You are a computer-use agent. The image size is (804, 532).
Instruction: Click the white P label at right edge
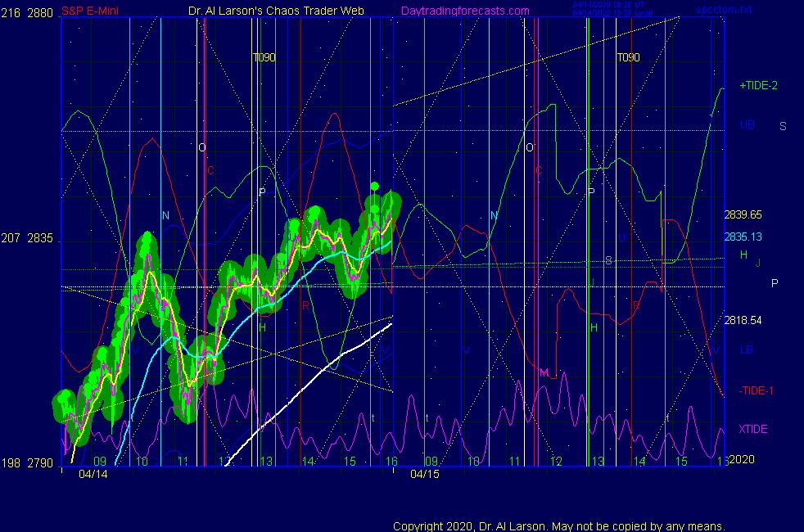pyautogui.click(x=775, y=283)
